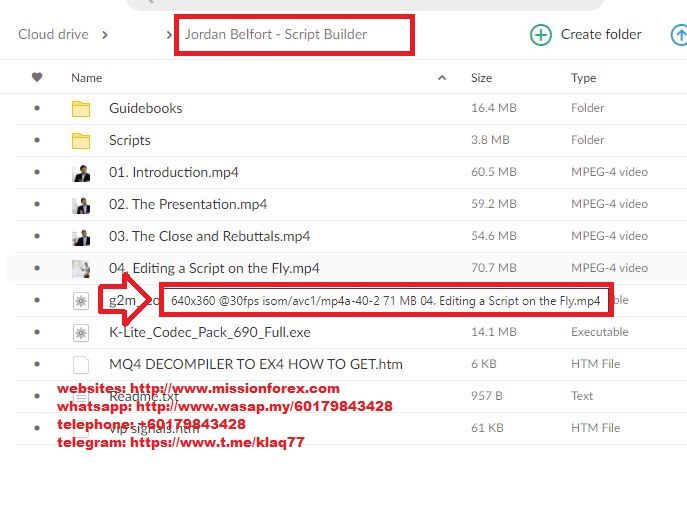
Task: Select K-Lite_Codec_Pack_690_Full.exe file name
Action: [x=209, y=332]
